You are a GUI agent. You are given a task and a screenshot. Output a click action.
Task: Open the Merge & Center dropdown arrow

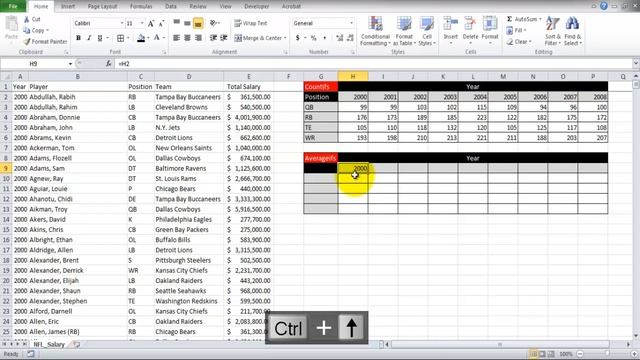pos(285,38)
